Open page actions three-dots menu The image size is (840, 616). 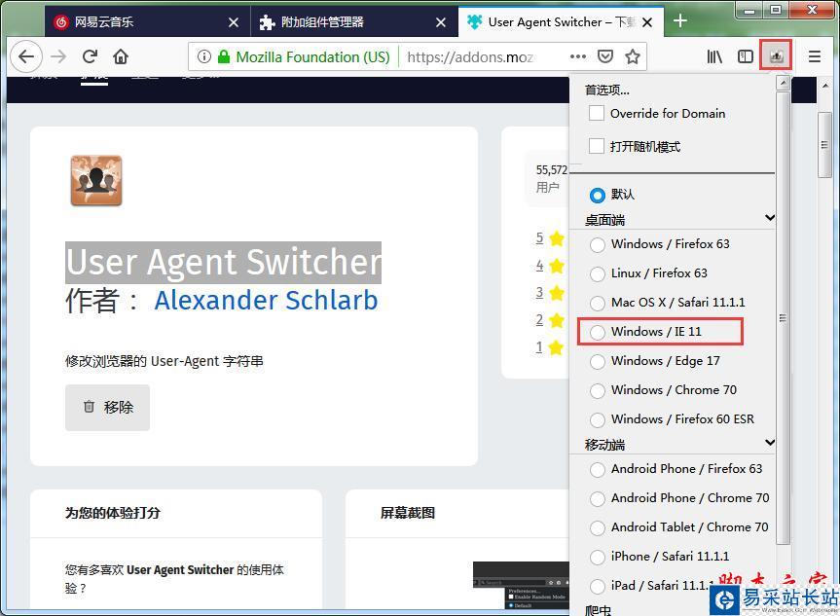(578, 56)
